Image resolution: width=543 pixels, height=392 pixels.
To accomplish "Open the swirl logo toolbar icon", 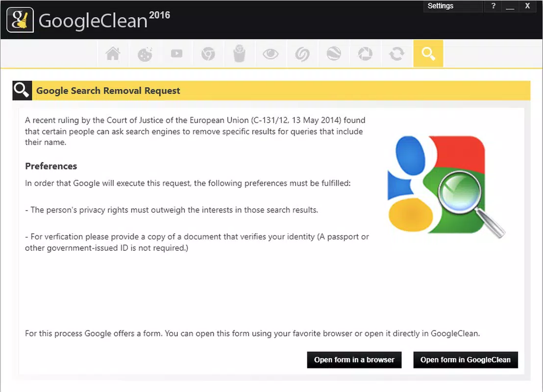I will [302, 54].
